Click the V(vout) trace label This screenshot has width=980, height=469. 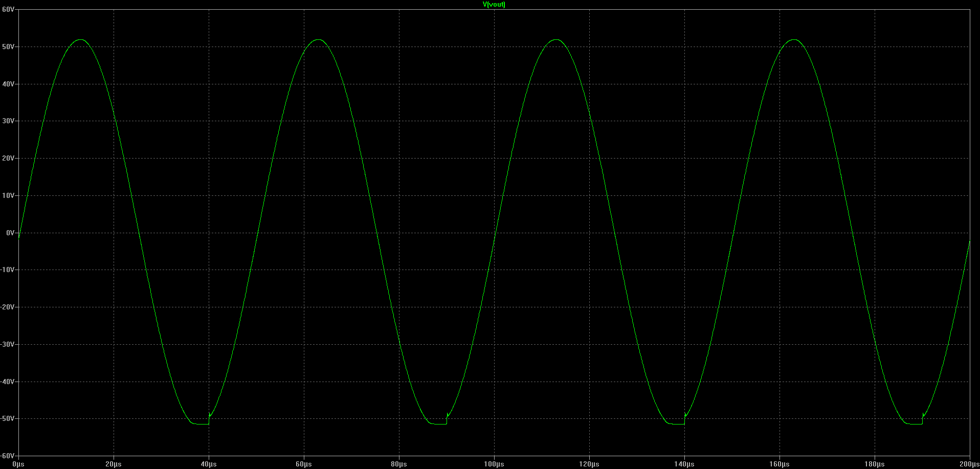494,5
